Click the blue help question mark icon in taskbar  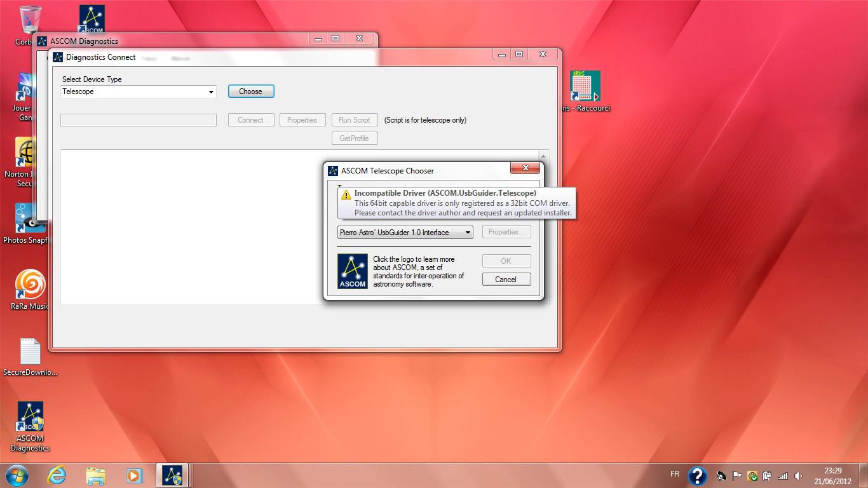point(697,476)
